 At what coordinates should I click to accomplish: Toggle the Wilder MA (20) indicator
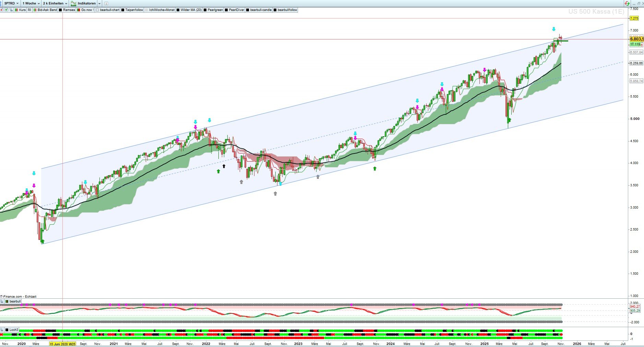click(x=178, y=10)
